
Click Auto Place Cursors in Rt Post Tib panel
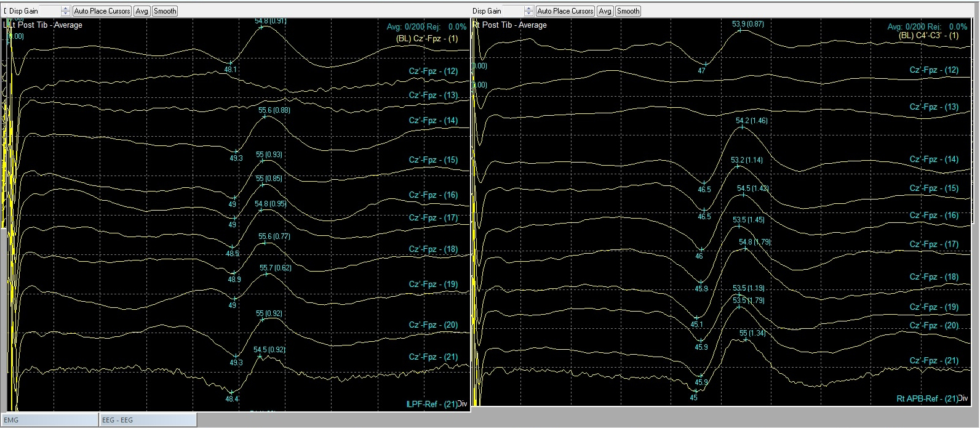point(565,11)
